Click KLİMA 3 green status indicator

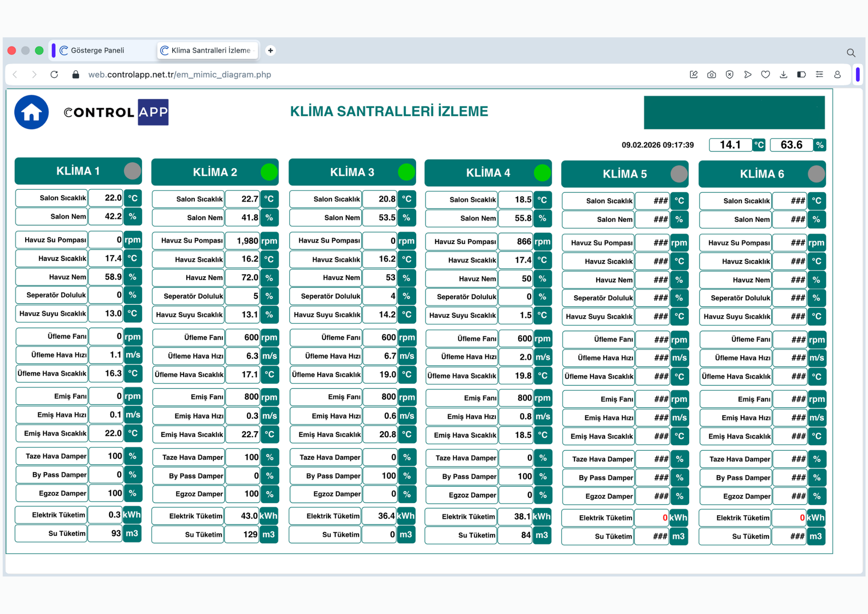[x=406, y=172]
